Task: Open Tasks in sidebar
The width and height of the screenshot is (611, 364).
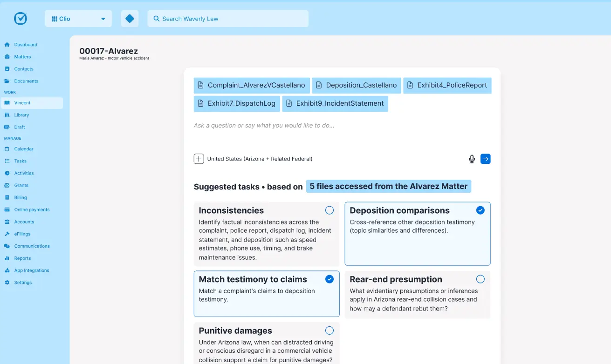Action: pyautogui.click(x=21, y=161)
